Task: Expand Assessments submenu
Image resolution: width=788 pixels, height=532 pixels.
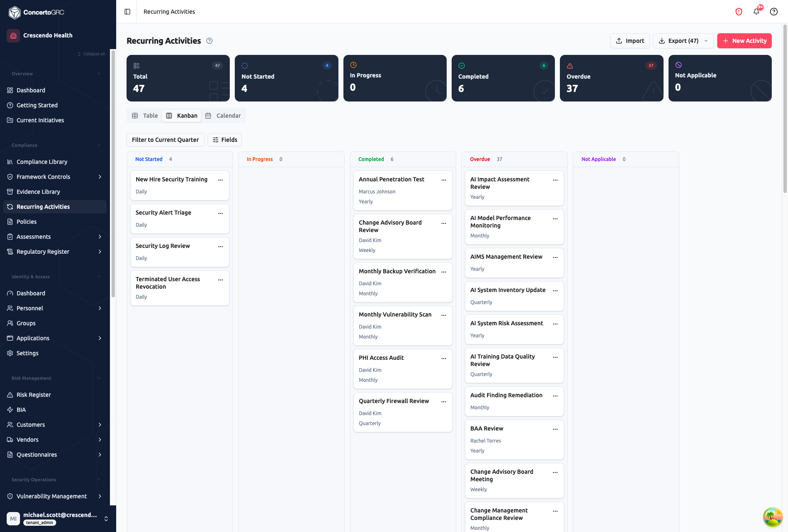Action: click(100, 237)
